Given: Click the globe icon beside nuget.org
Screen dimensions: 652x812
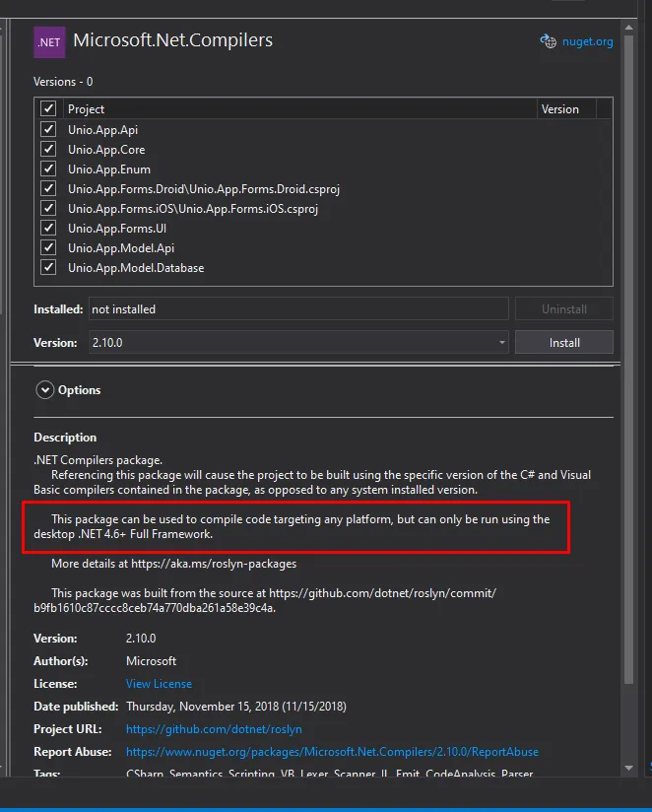Looking at the screenshot, I should coord(548,41).
